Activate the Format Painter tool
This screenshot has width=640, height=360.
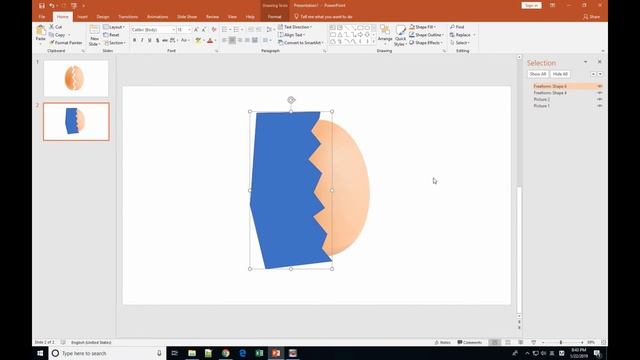click(x=66, y=42)
